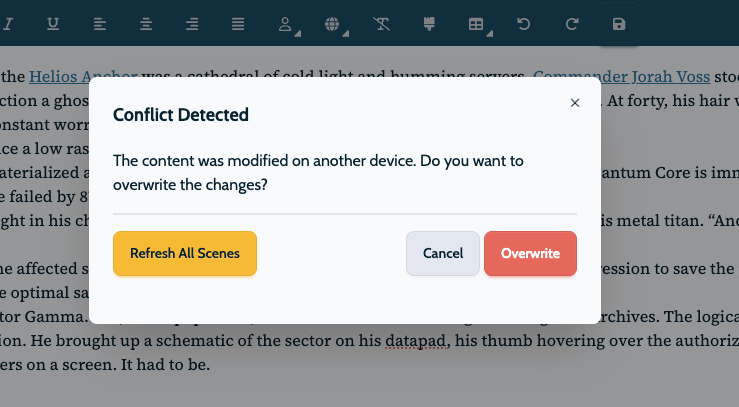Cancel the conflict dialog
The height and width of the screenshot is (407, 739).
pos(443,253)
